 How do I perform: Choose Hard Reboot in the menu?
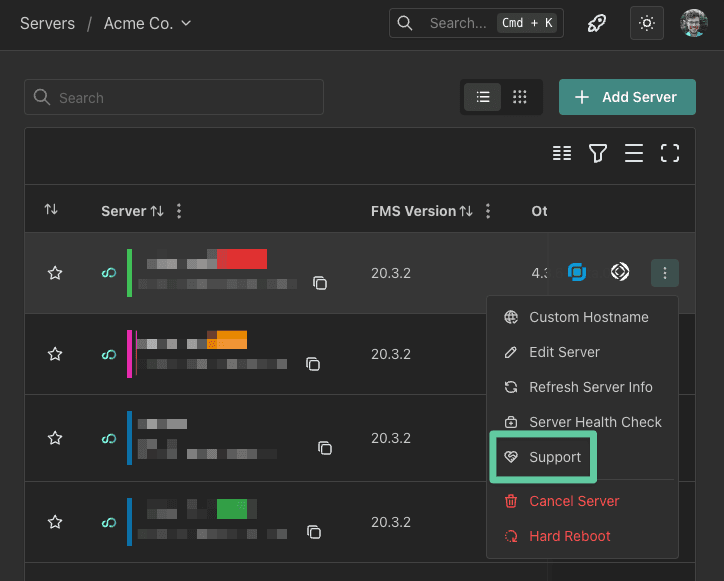(x=569, y=536)
